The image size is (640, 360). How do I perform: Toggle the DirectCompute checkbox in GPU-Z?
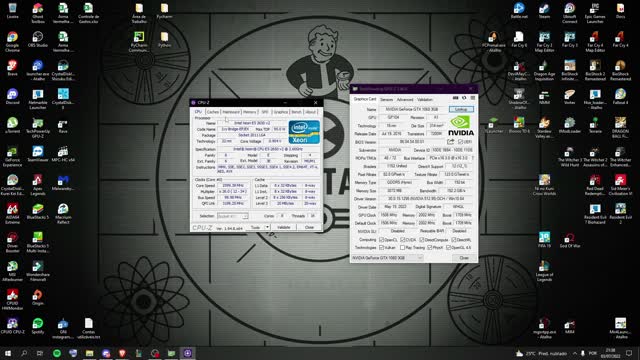422,240
